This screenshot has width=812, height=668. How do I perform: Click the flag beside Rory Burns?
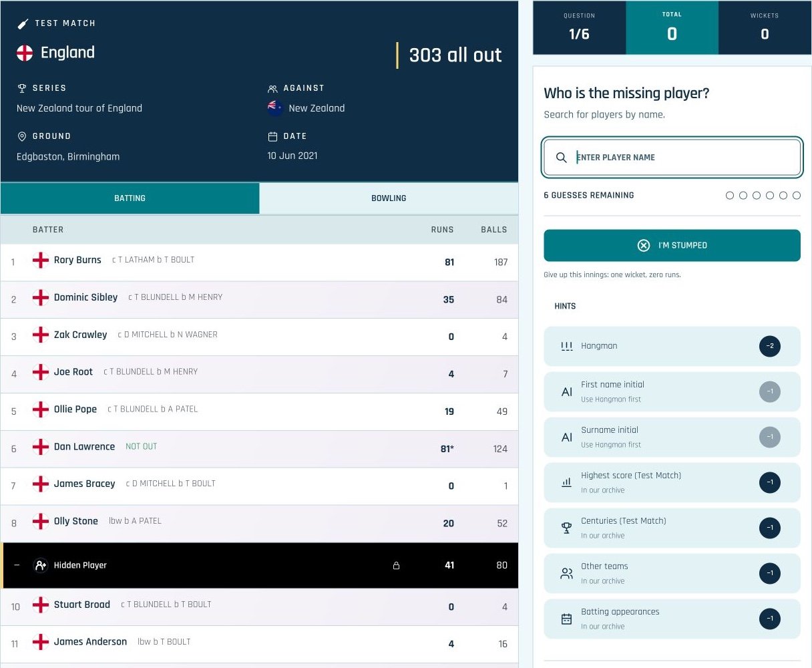coord(41,260)
